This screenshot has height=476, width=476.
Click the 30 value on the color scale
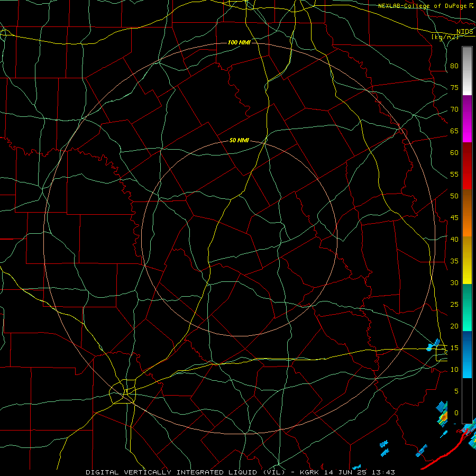point(454,283)
